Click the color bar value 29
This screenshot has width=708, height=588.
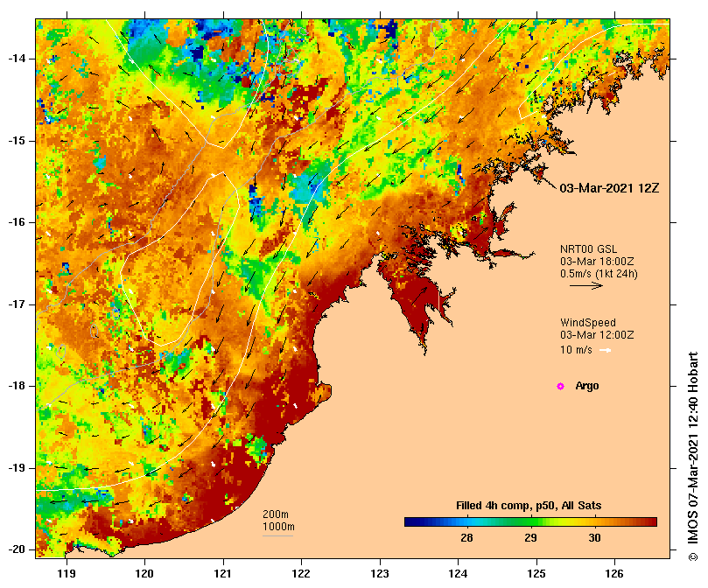pyautogui.click(x=530, y=538)
